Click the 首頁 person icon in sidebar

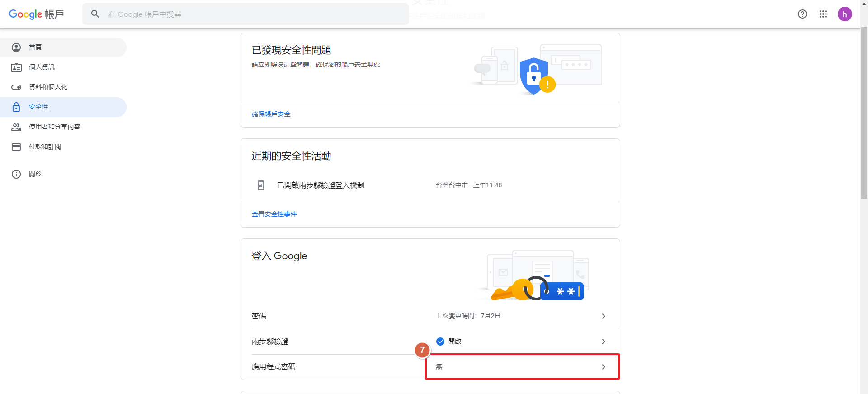click(x=16, y=47)
